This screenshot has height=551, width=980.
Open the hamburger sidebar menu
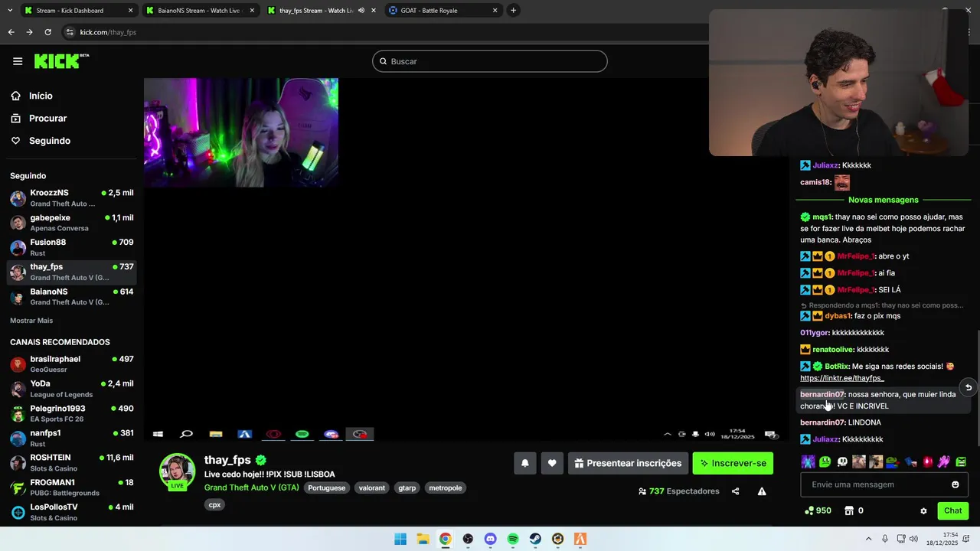18,61
